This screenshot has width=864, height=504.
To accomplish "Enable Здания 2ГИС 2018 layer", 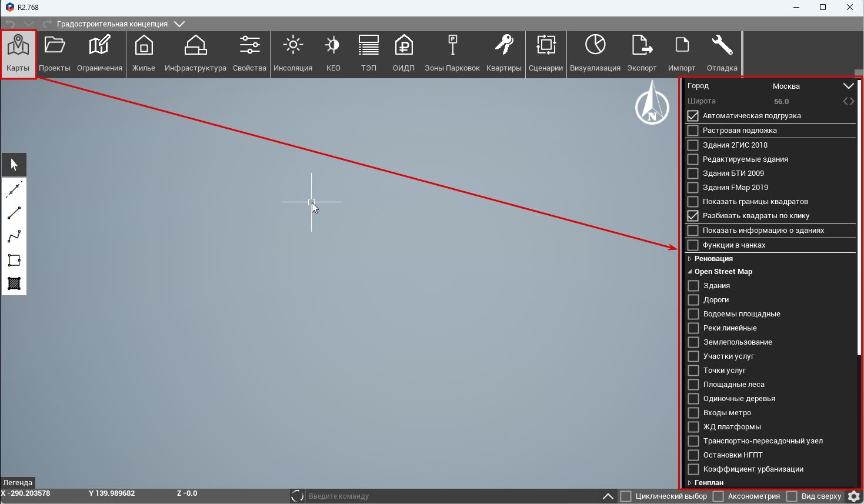I will pos(693,145).
